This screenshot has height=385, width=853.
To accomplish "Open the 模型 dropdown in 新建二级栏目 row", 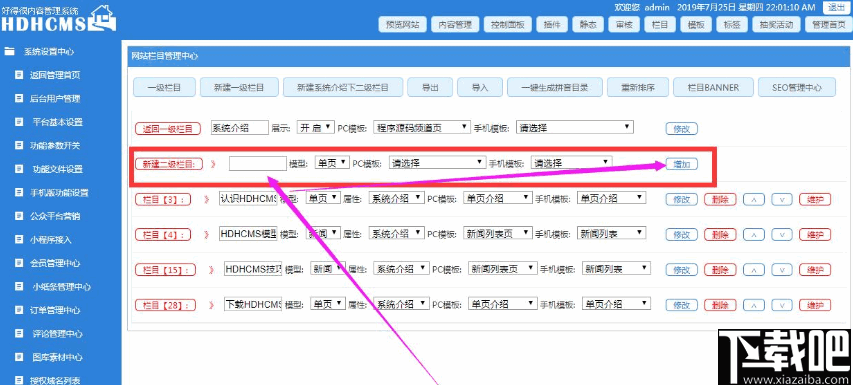I will pyautogui.click(x=332, y=163).
